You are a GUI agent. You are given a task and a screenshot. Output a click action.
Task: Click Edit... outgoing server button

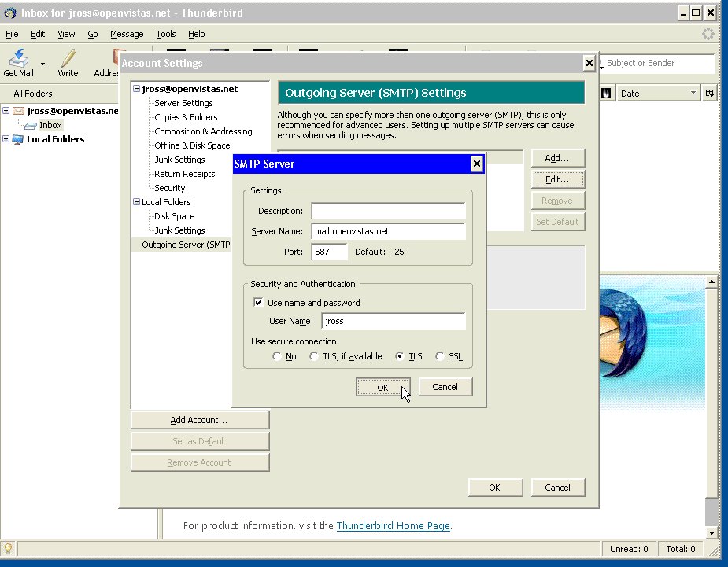click(x=557, y=179)
